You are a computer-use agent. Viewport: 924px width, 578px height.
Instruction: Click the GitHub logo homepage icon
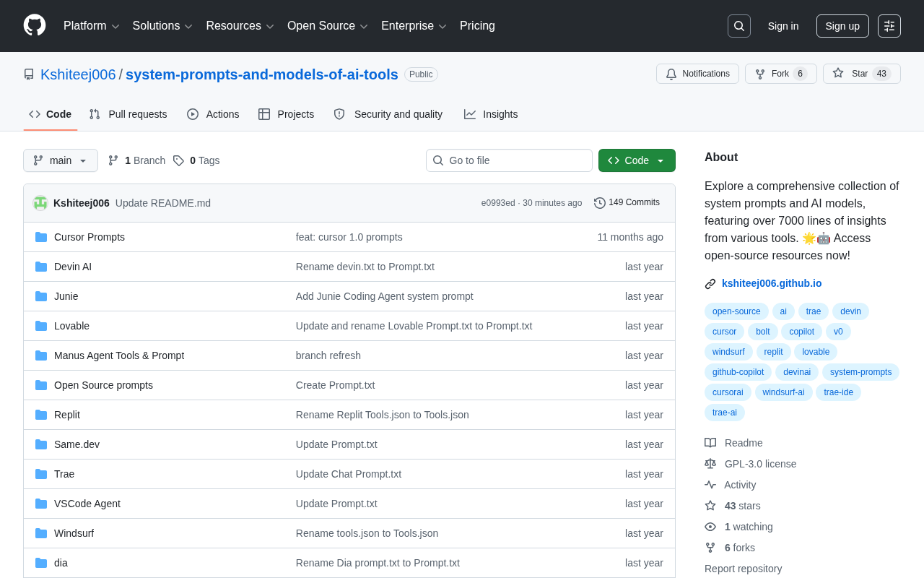pyautogui.click(x=35, y=25)
